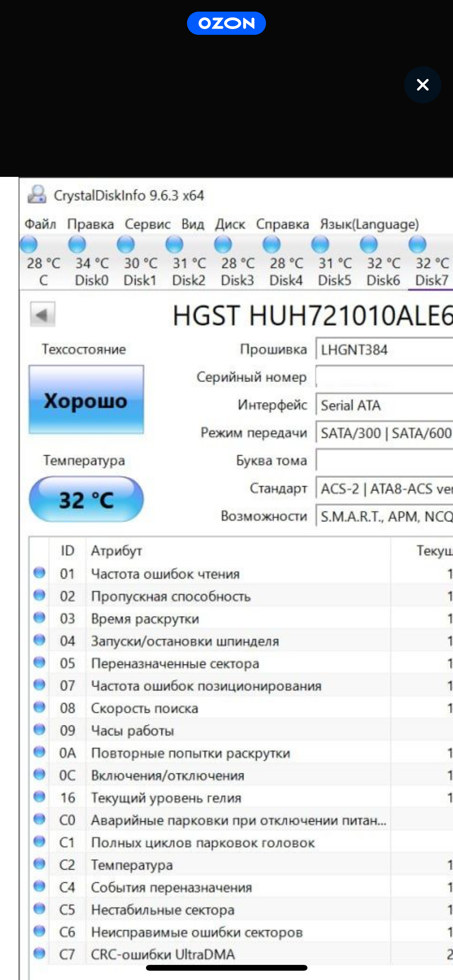Image resolution: width=453 pixels, height=980 pixels.
Task: Choose the C drive status orb
Action: 29,245
